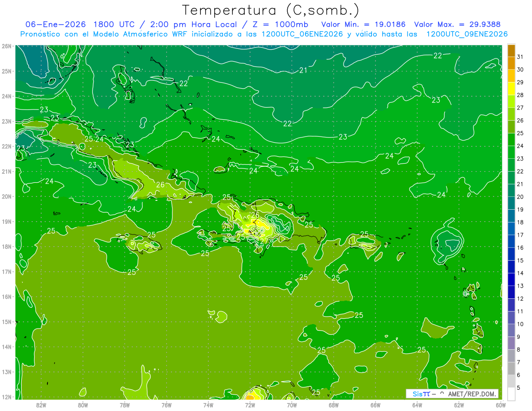Select the date text '06-Ene-2026'
Image resolution: width=532 pixels, height=411 pixels.
(x=56, y=24)
